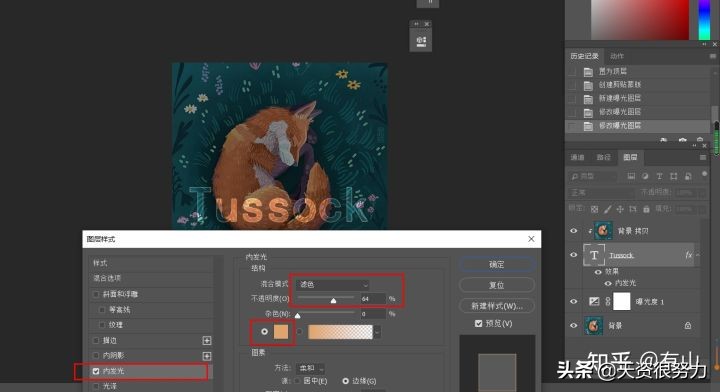Image resolution: width=720 pixels, height=392 pixels.
Task: Click the adjustment layer filter icon
Action: pyautogui.click(x=645, y=176)
